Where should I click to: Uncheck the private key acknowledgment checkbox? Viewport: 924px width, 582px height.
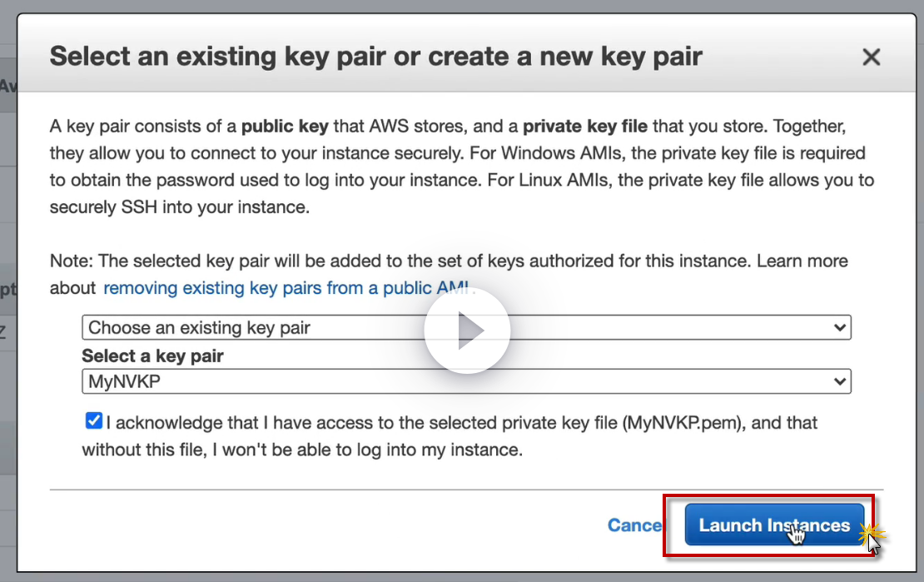tap(93, 421)
